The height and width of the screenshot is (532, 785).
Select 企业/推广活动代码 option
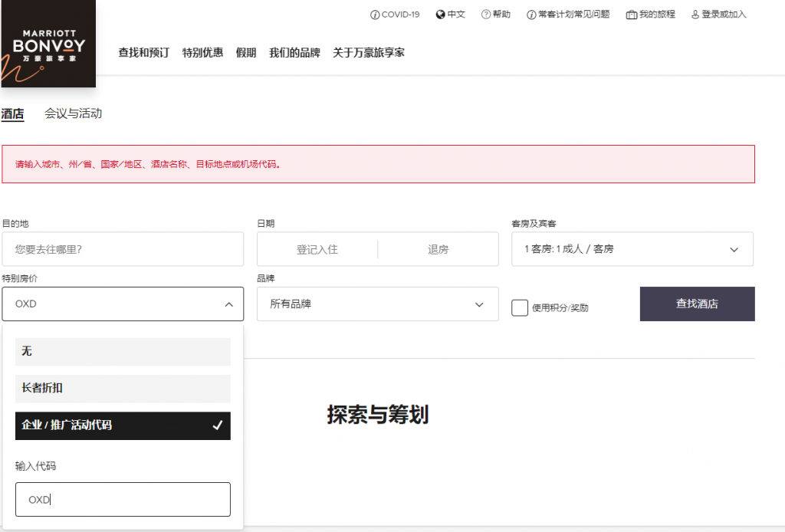123,425
